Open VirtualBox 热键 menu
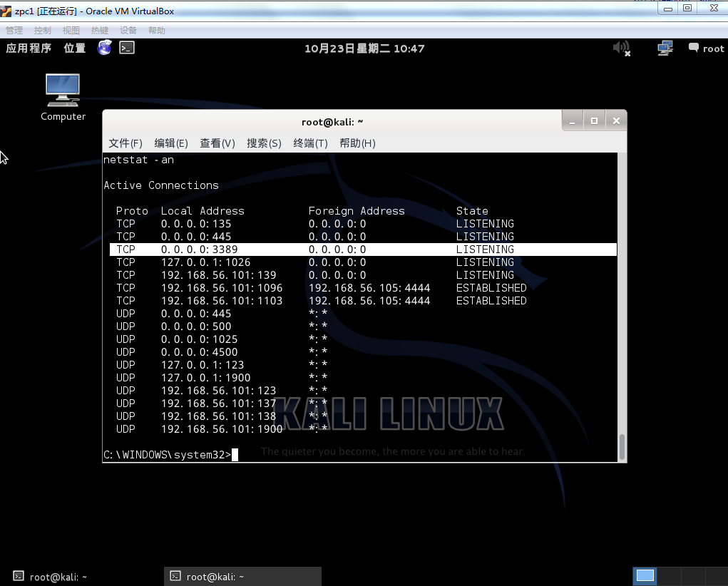This screenshot has width=728, height=586. tap(99, 30)
